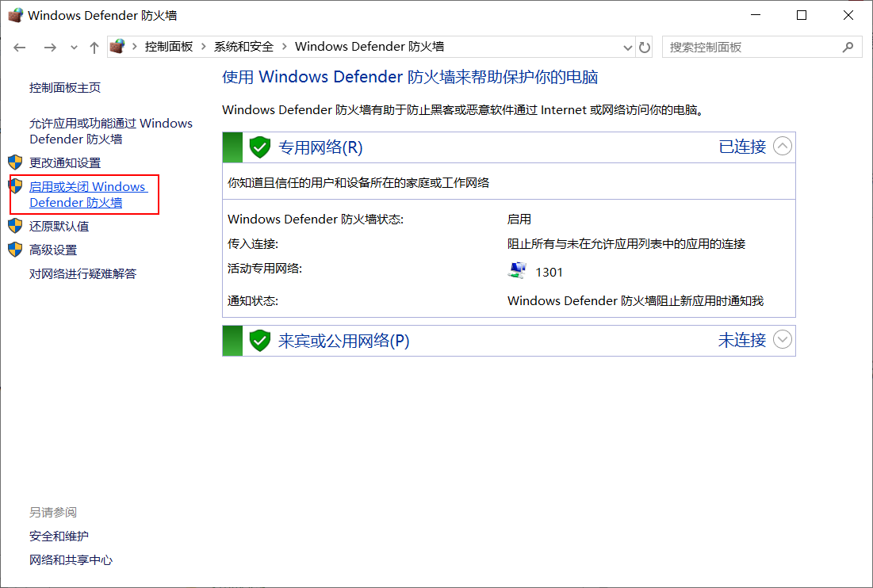Expand the chevron after 系统和安全 breadcrumb
The width and height of the screenshot is (873, 588).
click(285, 47)
